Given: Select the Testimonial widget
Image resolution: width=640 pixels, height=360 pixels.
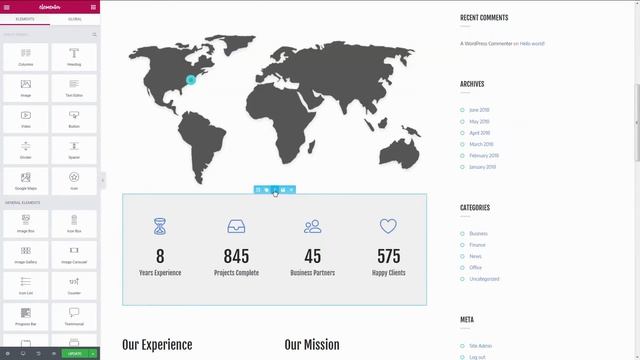Looking at the screenshot, I should click(74, 317).
